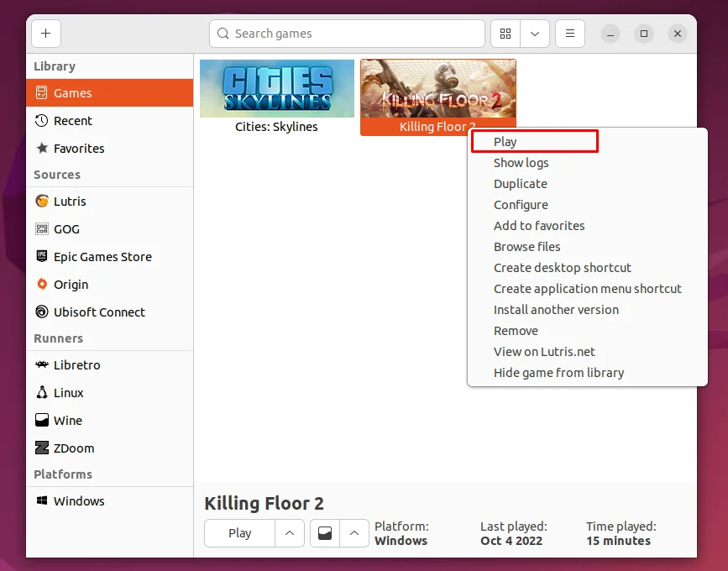Click the Cities: Skylines title label
Viewport: 728px width, 571px height.
click(276, 127)
